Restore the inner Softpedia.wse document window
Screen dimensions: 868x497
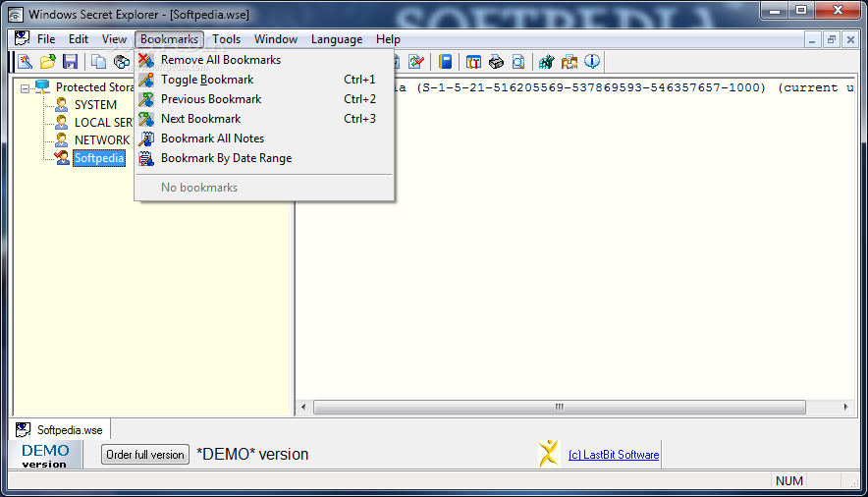pyautogui.click(x=832, y=40)
